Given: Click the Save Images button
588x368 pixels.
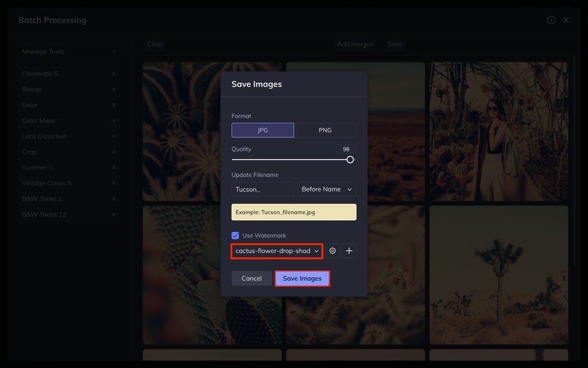Looking at the screenshot, I should click(x=302, y=279).
